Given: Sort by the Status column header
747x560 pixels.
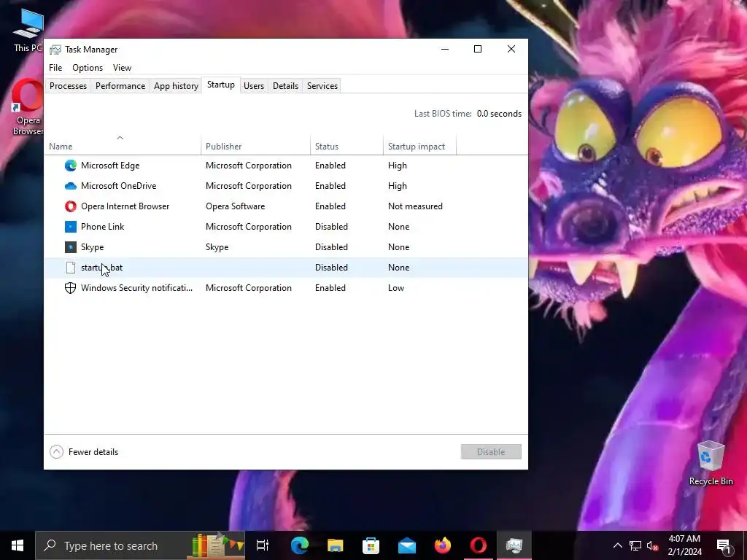Looking at the screenshot, I should (x=347, y=144).
